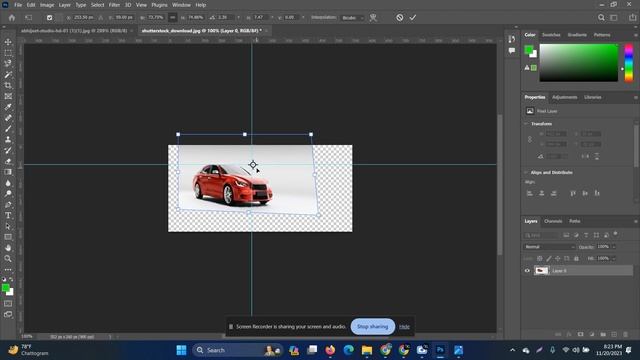Cancel the transform with the cancel icon
Viewport: 640px width, 360px height.
click(400, 18)
